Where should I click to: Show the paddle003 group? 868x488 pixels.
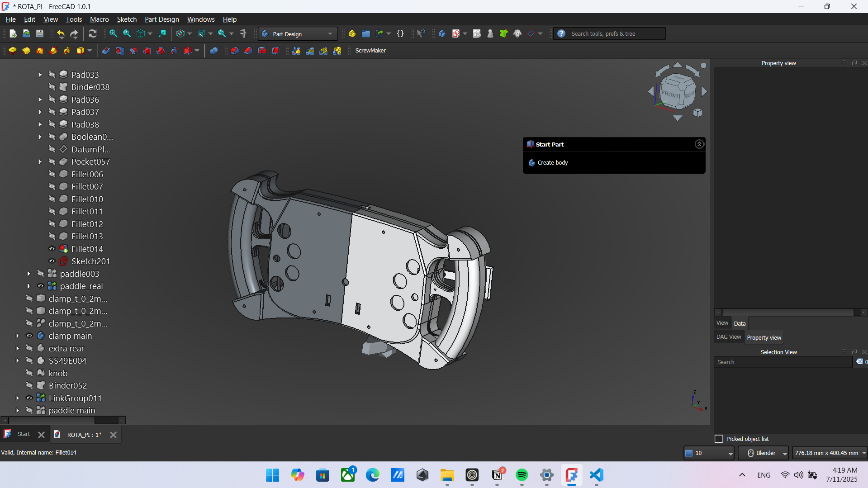[x=41, y=274]
